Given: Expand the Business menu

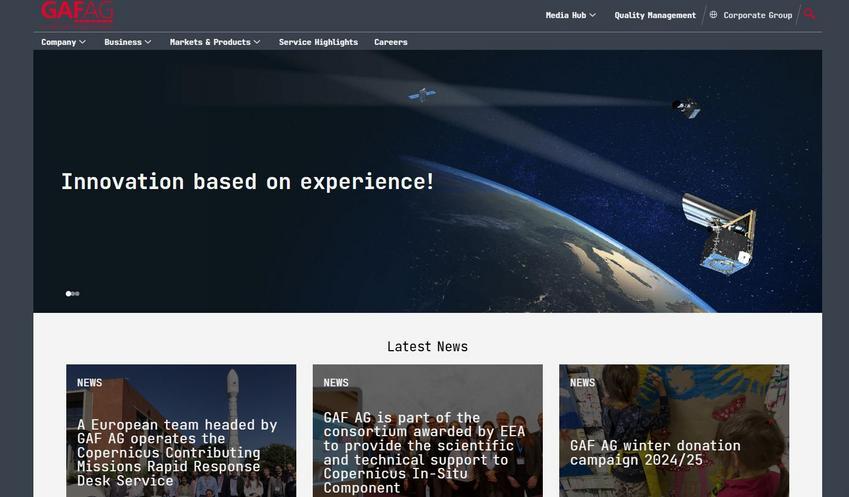Looking at the screenshot, I should click(x=128, y=42).
